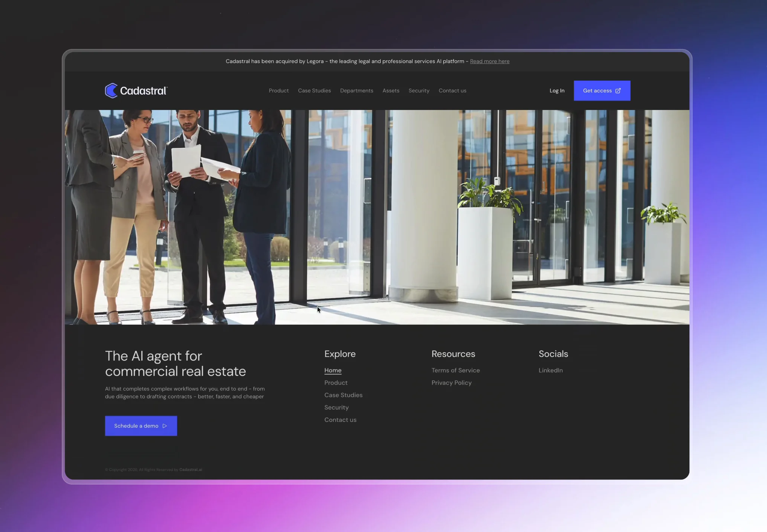Screen dimensions: 767x532
Task: Select Assets in the top navigation
Action: [x=391, y=91]
